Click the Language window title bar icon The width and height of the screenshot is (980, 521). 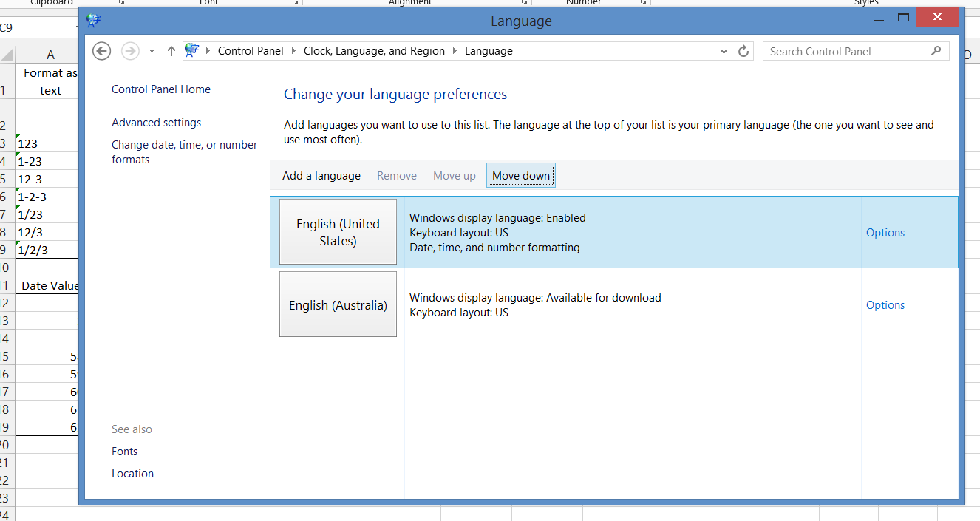[94, 21]
